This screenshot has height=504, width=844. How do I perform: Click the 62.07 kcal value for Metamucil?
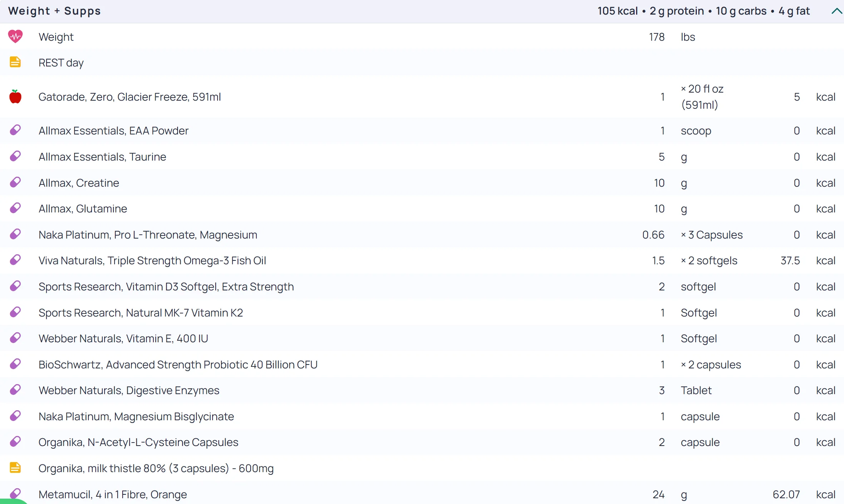point(786,494)
